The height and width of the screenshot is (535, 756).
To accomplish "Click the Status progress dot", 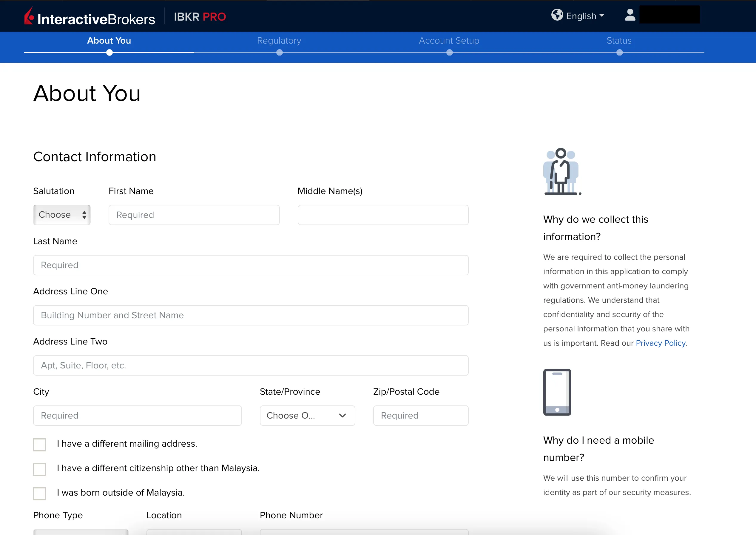I will pos(620,52).
